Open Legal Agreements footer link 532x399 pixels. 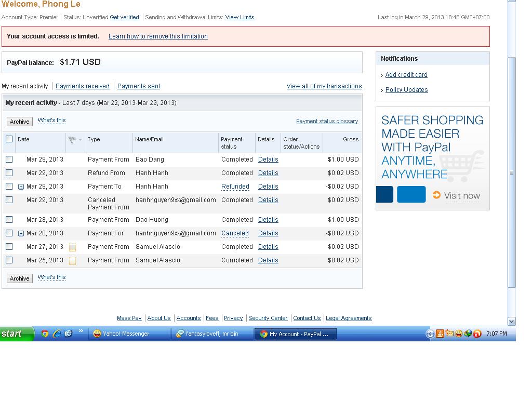[349, 318]
